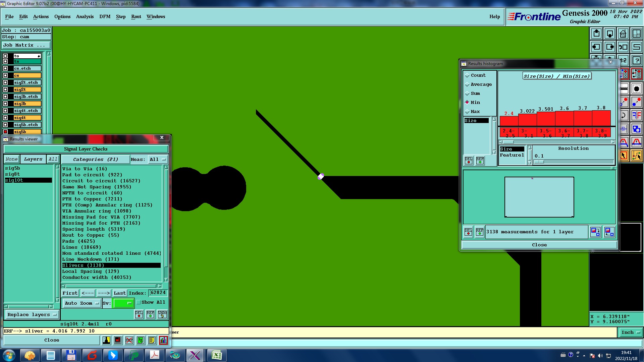This screenshot has height=362, width=644.
Task: Click the question mark help icon
Action: (x=636, y=61)
